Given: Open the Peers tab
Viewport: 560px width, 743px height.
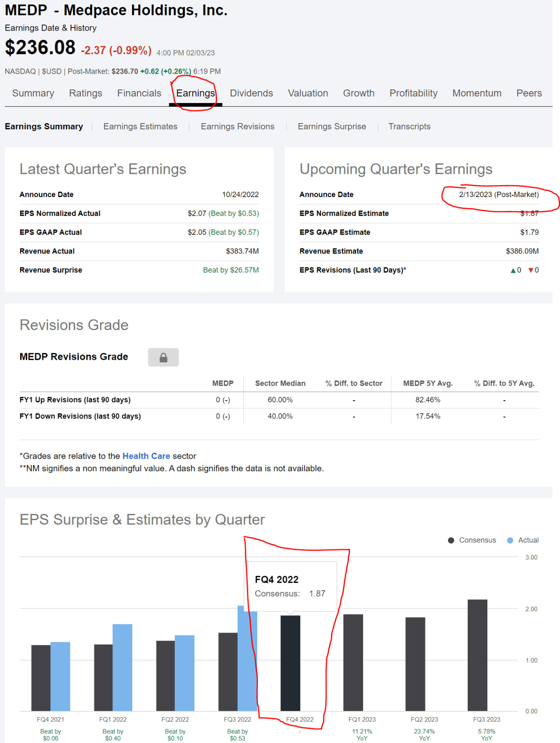Looking at the screenshot, I should (x=528, y=93).
